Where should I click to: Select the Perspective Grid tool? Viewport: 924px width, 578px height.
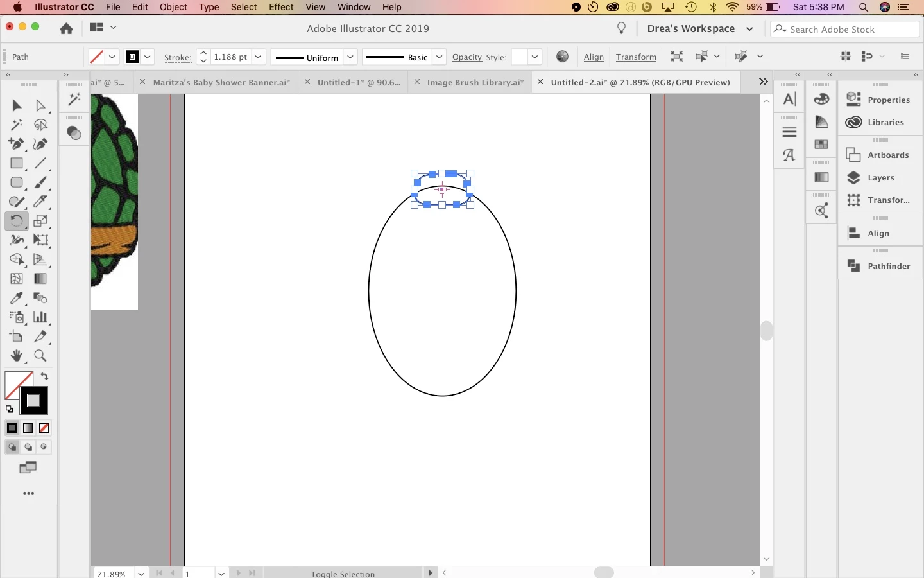40,259
